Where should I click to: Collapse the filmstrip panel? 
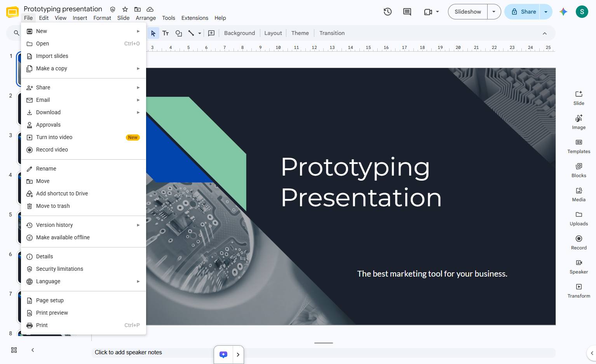33,350
